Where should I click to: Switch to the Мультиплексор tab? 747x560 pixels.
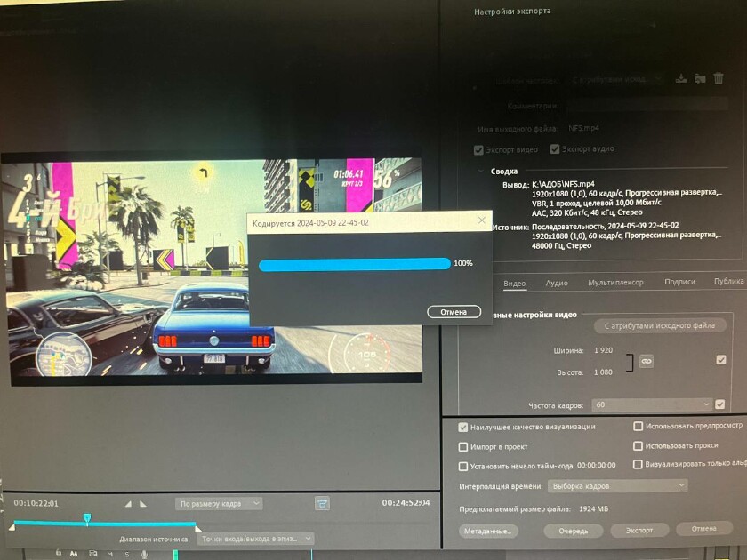click(615, 283)
